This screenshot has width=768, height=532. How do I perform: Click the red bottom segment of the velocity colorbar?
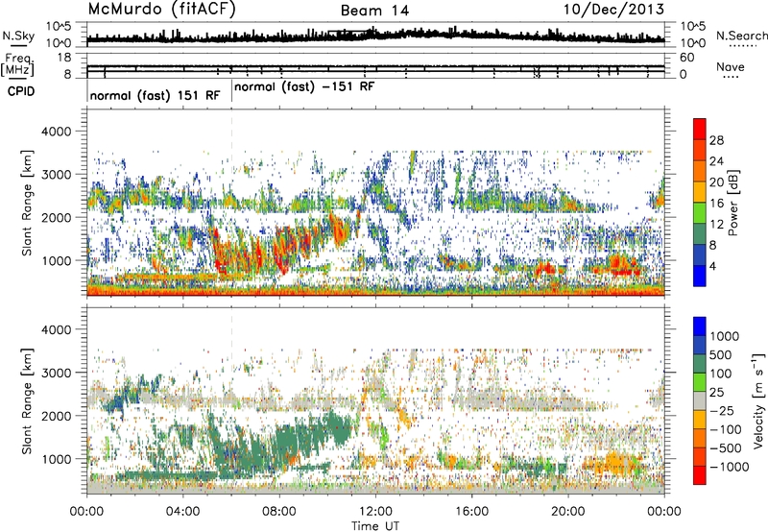[700, 475]
